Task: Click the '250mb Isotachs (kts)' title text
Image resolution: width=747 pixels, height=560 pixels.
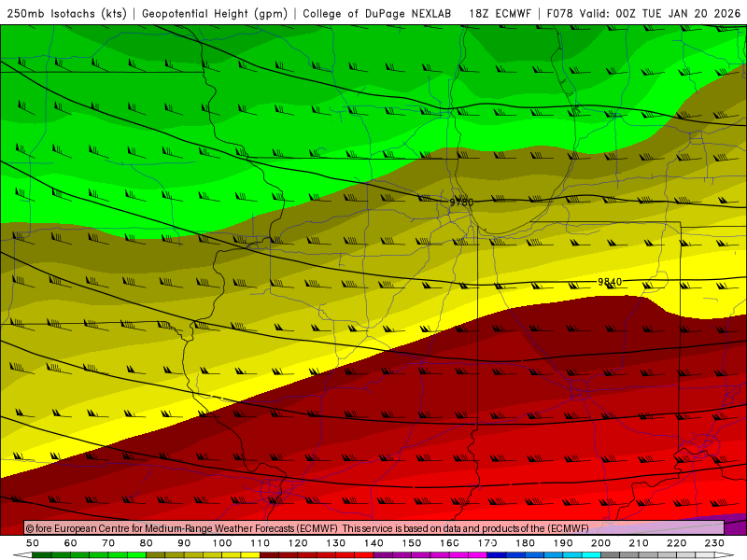Action: (x=66, y=13)
